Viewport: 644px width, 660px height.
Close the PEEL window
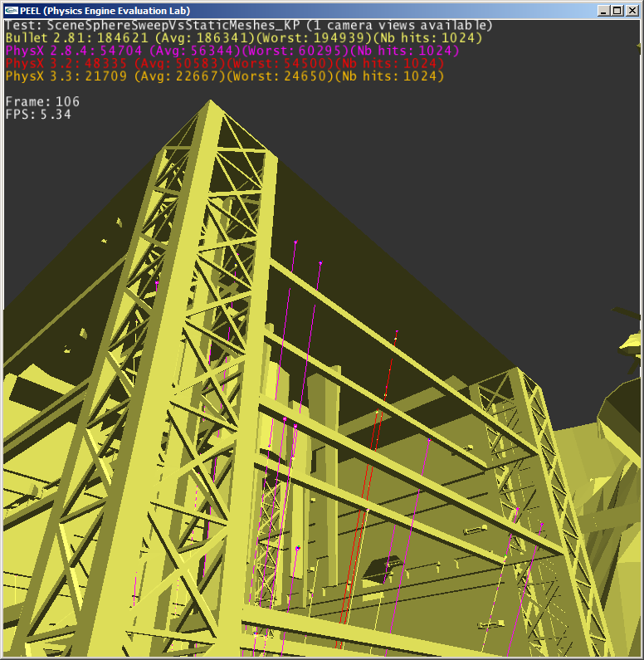pos(632,11)
